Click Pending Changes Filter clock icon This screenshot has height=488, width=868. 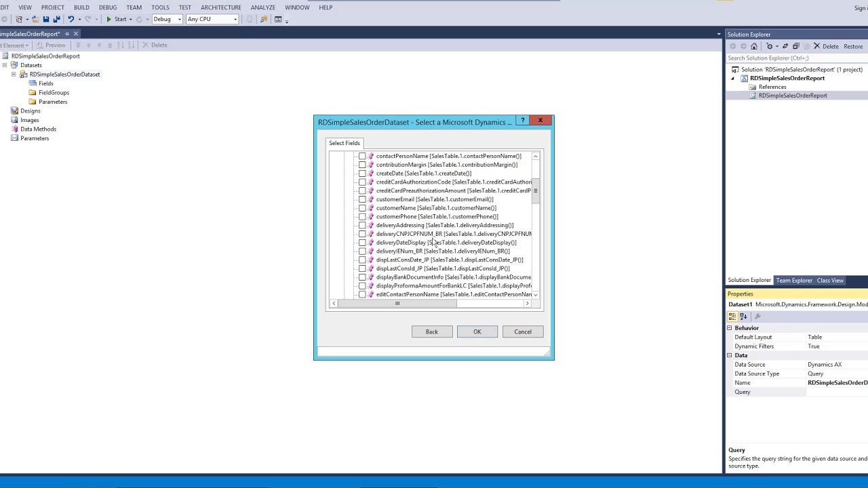769,46
